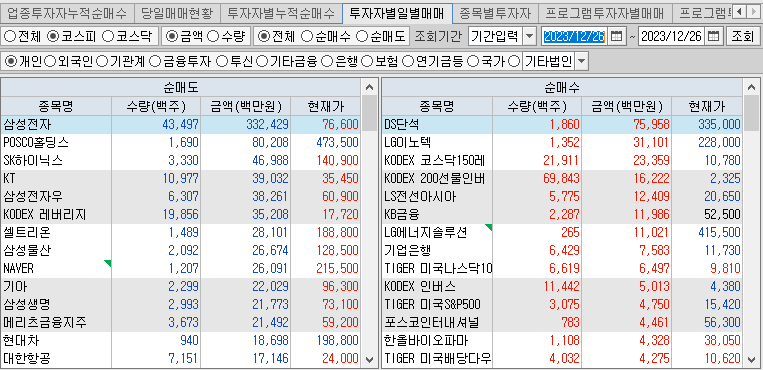Screen dimensions: 763x370
Task: Click up arrow of 순매도 table scrollbar
Action: pyautogui.click(x=369, y=88)
